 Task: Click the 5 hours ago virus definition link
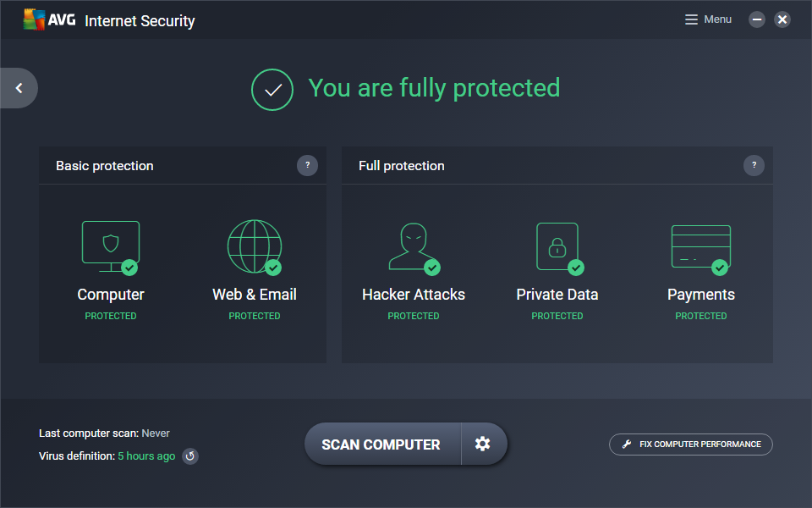[146, 456]
